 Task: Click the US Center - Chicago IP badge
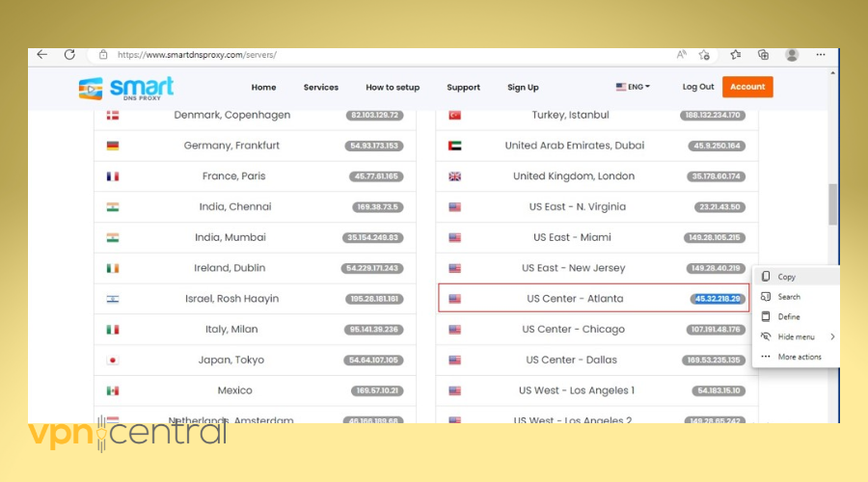716,330
